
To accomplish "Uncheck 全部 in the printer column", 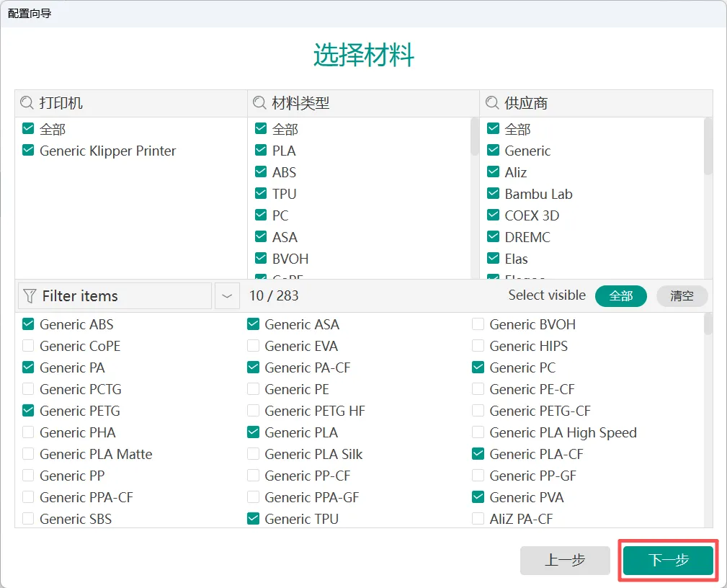I will pos(28,128).
